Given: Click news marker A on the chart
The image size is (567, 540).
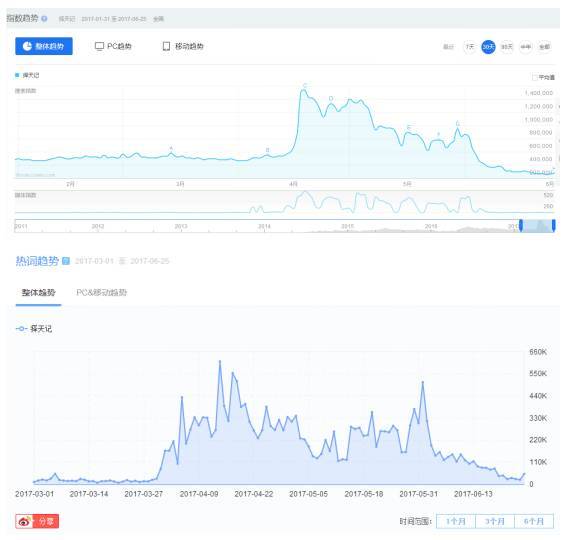Looking at the screenshot, I should [x=171, y=148].
